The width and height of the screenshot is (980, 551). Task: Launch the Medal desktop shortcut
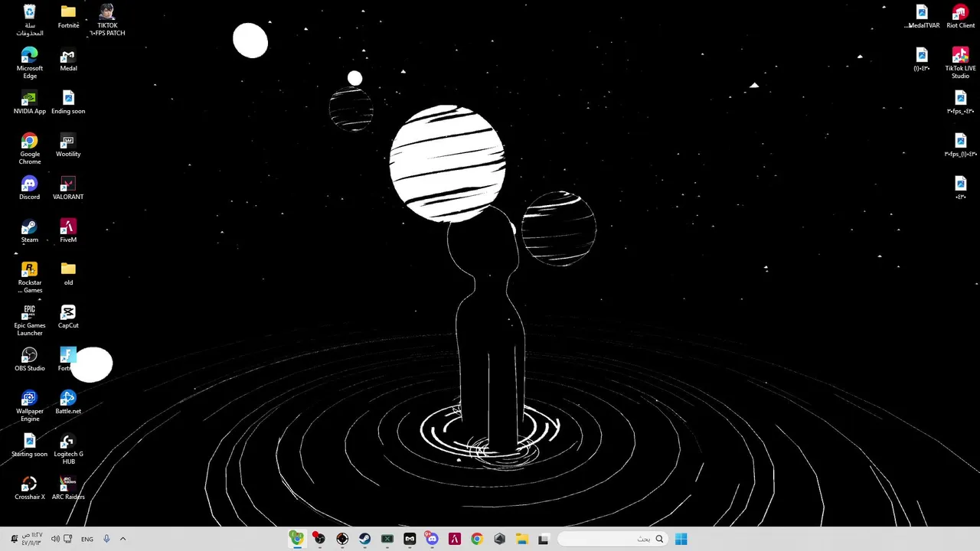pos(68,59)
